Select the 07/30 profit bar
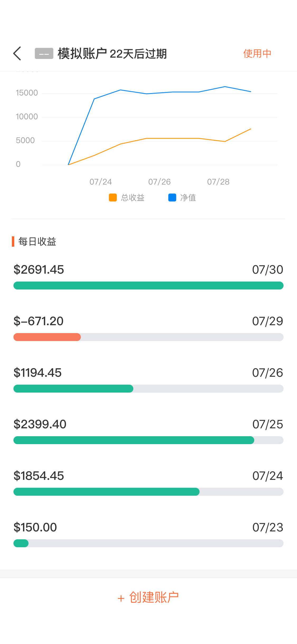The height and width of the screenshot is (644, 297). [148, 286]
